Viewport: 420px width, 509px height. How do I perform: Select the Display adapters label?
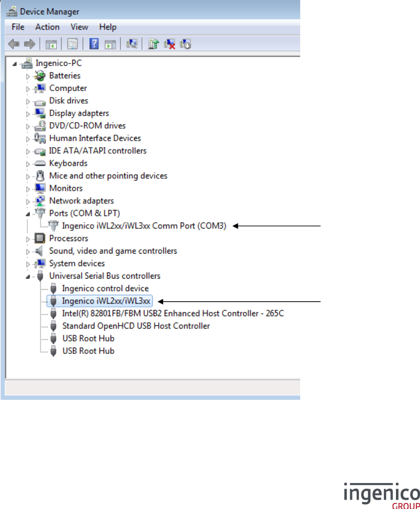79,113
